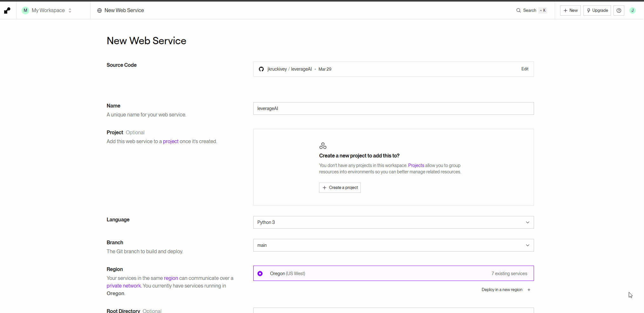The width and height of the screenshot is (644, 313).
Task: Select the New Web Service breadcrumb
Action: pos(124,10)
